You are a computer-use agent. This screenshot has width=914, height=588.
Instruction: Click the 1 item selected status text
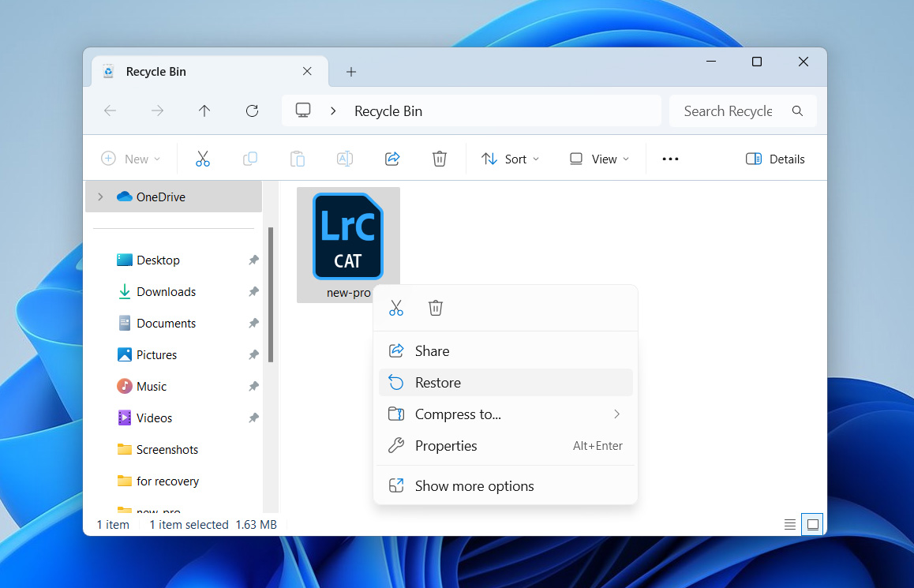[189, 525]
